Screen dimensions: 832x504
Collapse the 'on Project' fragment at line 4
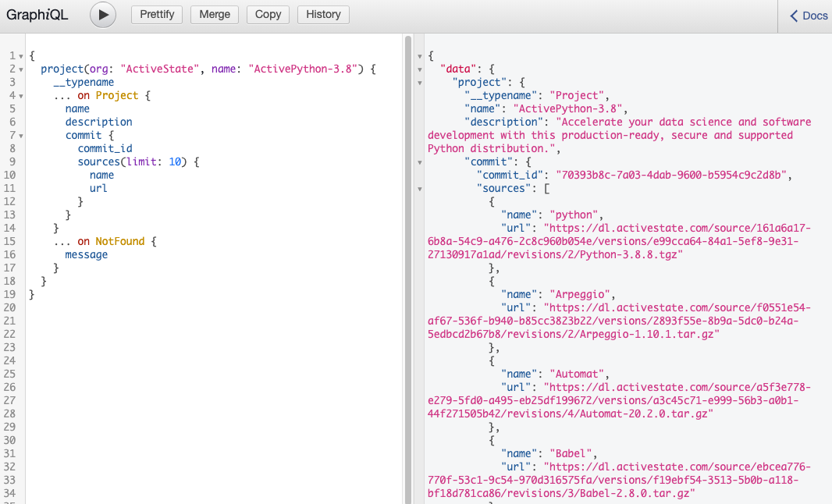[x=21, y=96]
